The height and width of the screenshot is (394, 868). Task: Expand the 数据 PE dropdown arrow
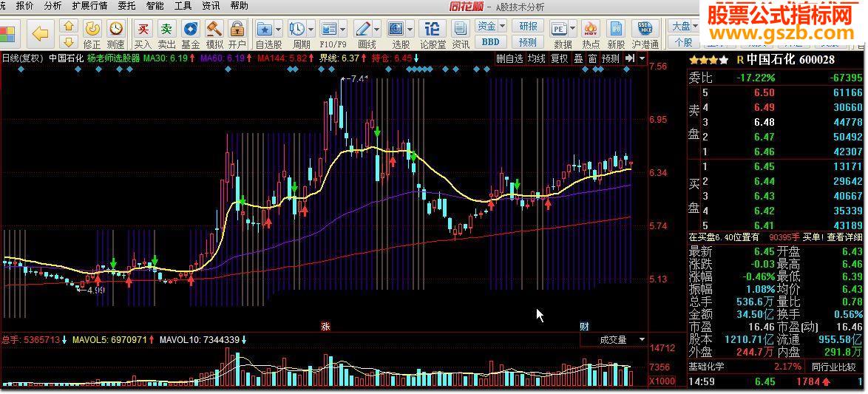tap(574, 28)
